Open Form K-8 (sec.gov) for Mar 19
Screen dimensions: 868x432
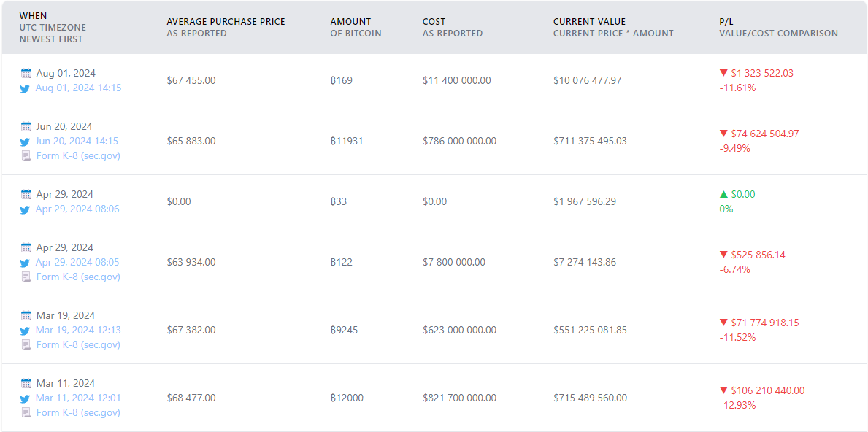[x=78, y=344]
